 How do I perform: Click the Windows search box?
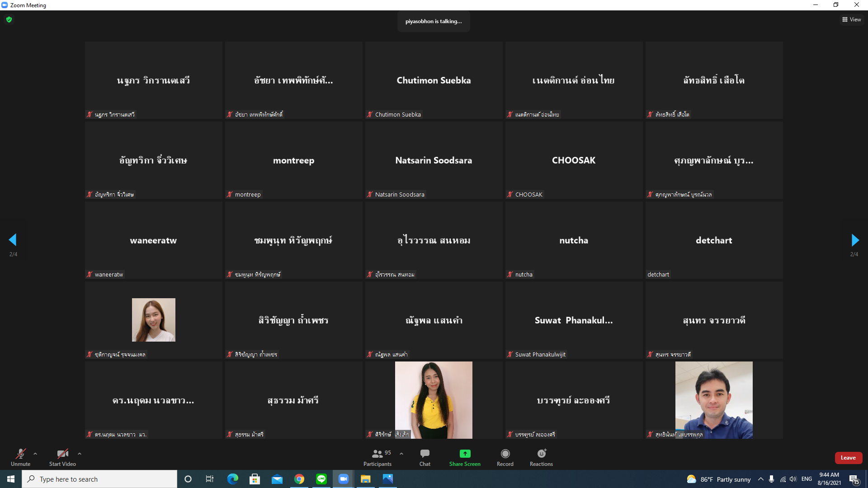99,479
